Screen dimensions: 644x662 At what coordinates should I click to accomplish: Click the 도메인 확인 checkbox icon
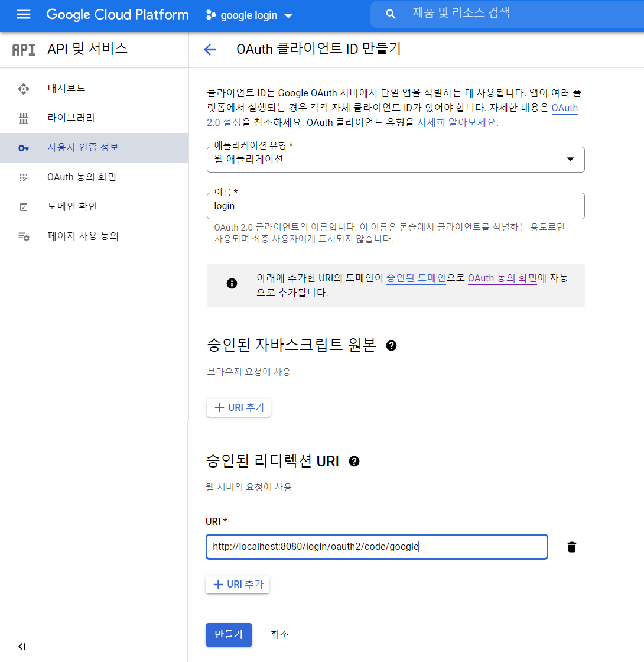(24, 207)
